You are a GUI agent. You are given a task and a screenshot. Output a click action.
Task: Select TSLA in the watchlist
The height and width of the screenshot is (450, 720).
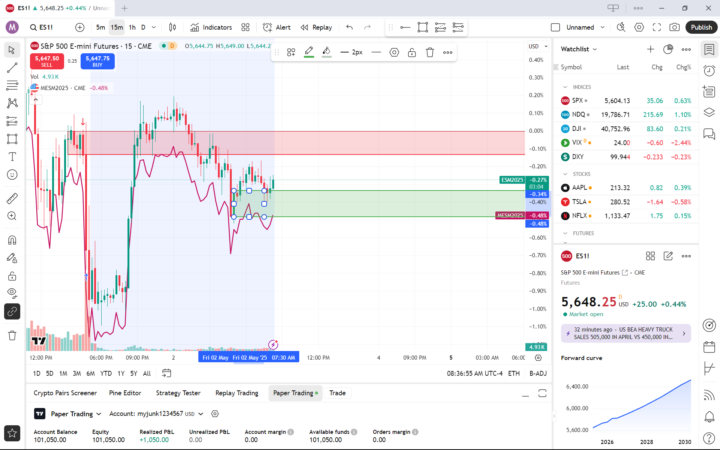click(626, 202)
